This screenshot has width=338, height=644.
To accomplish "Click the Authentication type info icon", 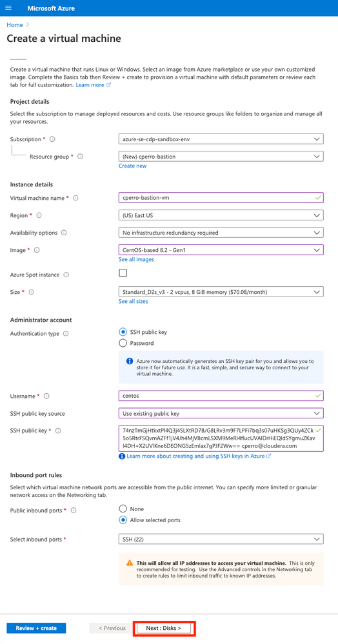I will (x=66, y=334).
